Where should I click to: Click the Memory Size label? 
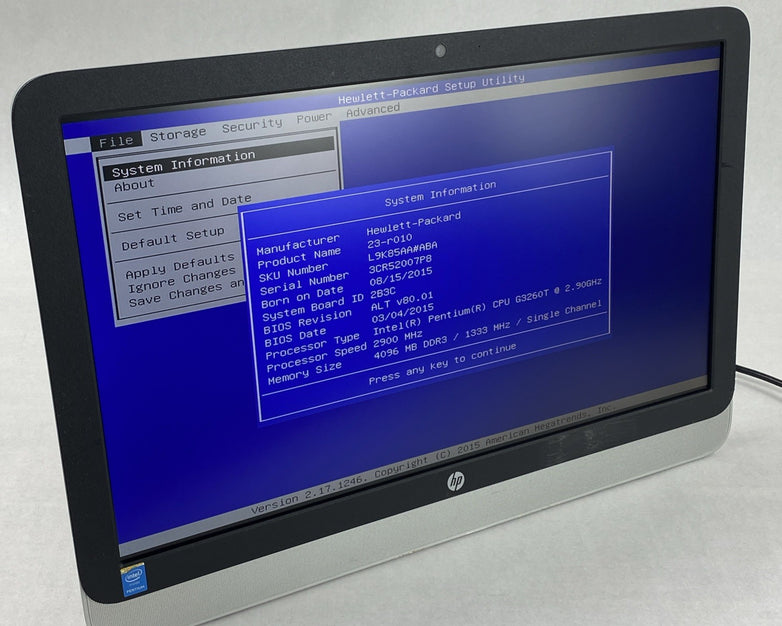305,374
